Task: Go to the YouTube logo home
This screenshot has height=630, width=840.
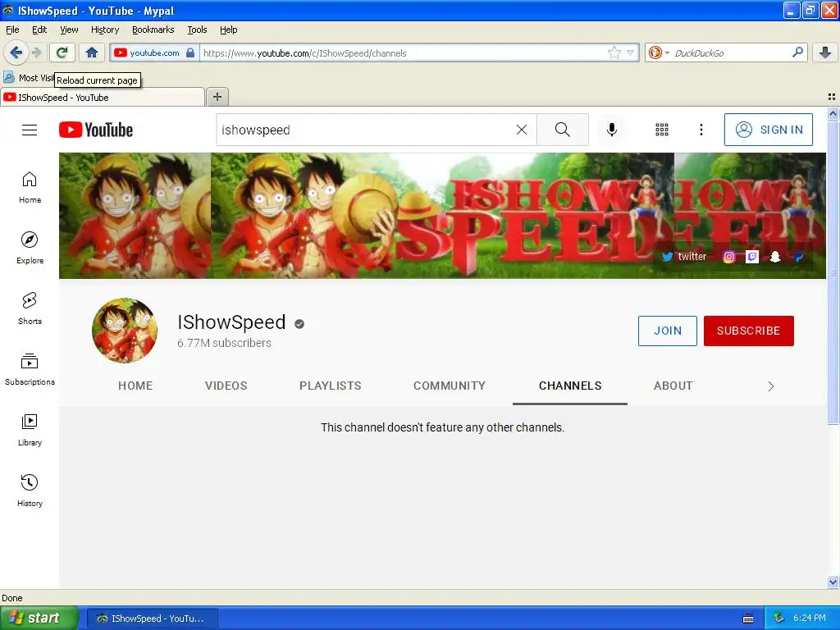Action: 96,130
